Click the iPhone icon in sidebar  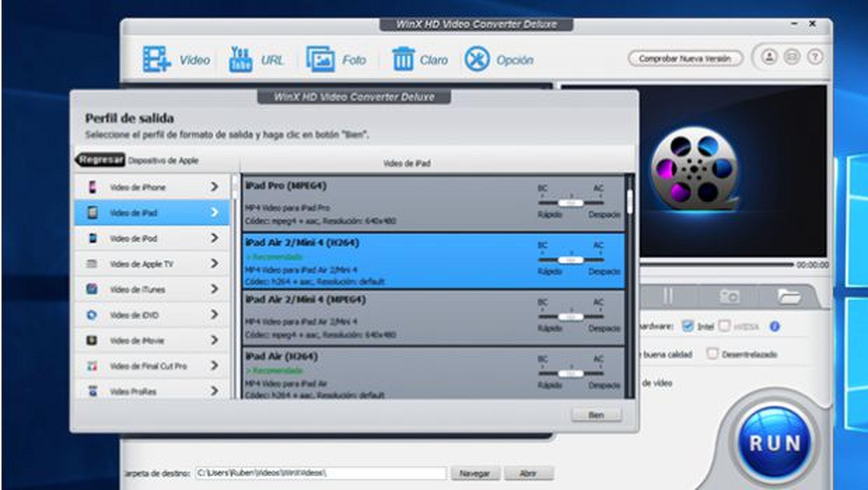point(92,187)
